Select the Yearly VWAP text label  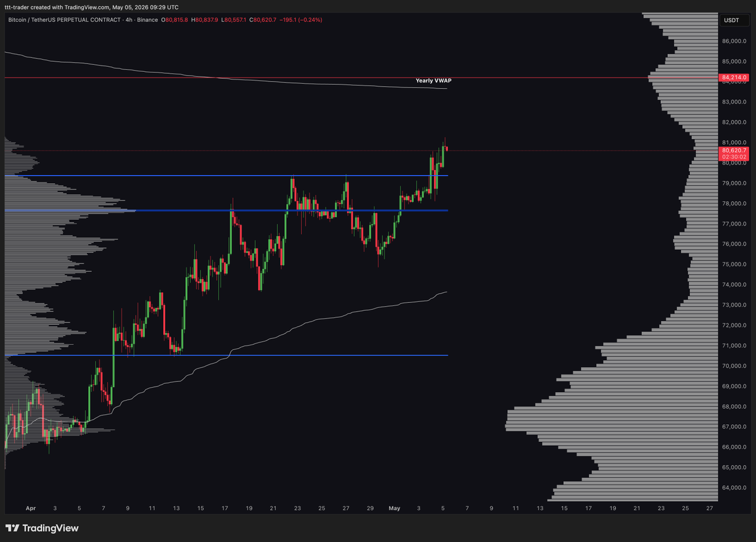point(433,81)
